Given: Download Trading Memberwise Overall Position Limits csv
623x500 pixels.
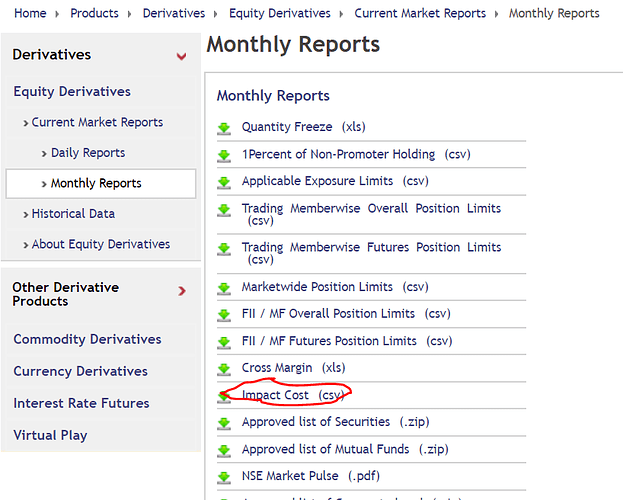Looking at the screenshot, I should 371,214.
